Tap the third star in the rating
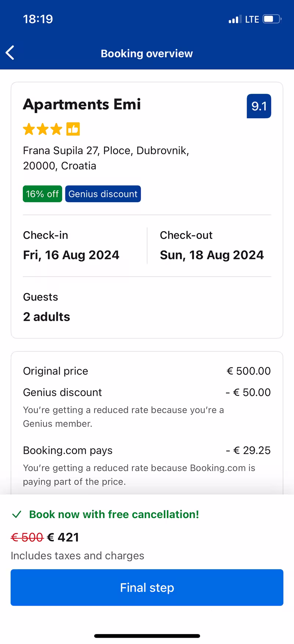Viewport: 294px width, 644px height. pos(56,129)
